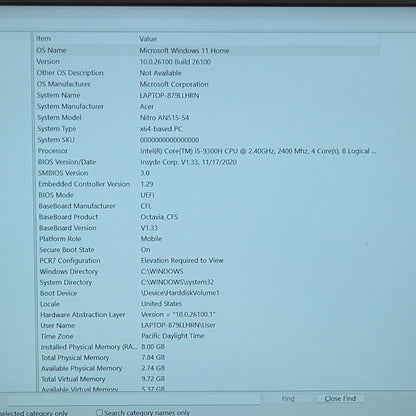Select the BaseBoard Version row

tap(207, 228)
